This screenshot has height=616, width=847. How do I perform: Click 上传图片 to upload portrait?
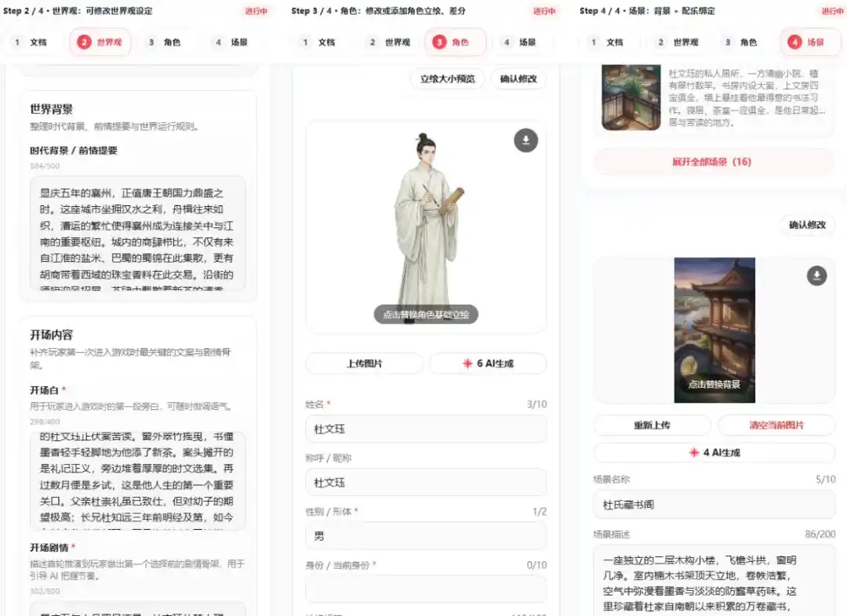click(x=365, y=364)
